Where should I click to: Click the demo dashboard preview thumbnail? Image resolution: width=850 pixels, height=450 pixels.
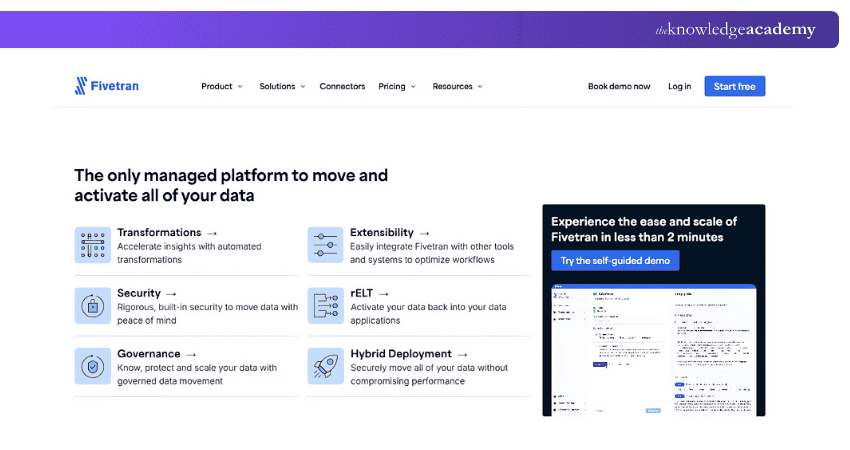coord(654,350)
